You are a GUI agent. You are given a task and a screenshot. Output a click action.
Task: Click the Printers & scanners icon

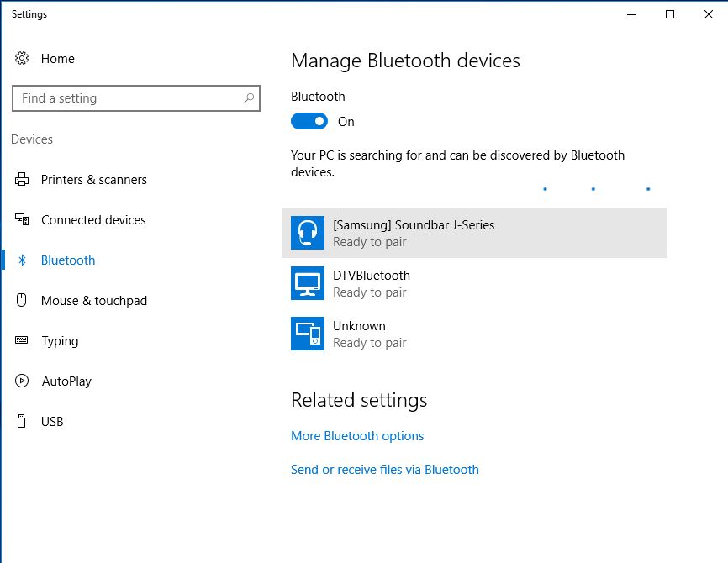[x=22, y=180]
